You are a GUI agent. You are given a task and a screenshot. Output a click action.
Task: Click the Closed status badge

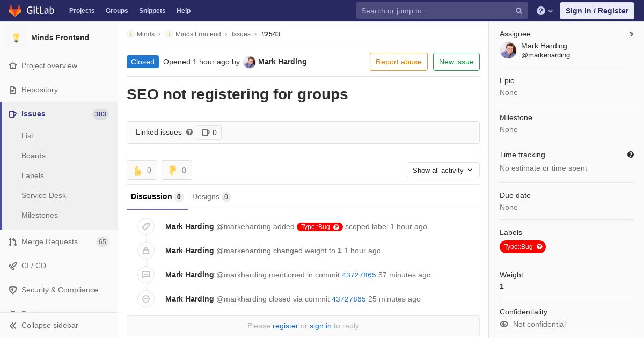tap(143, 62)
